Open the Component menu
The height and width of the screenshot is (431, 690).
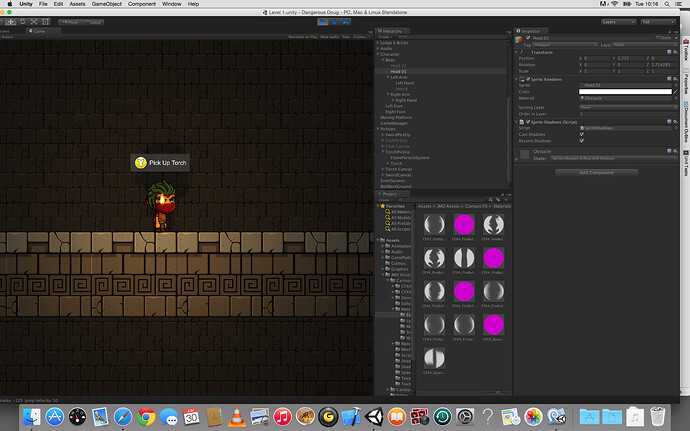[142, 4]
